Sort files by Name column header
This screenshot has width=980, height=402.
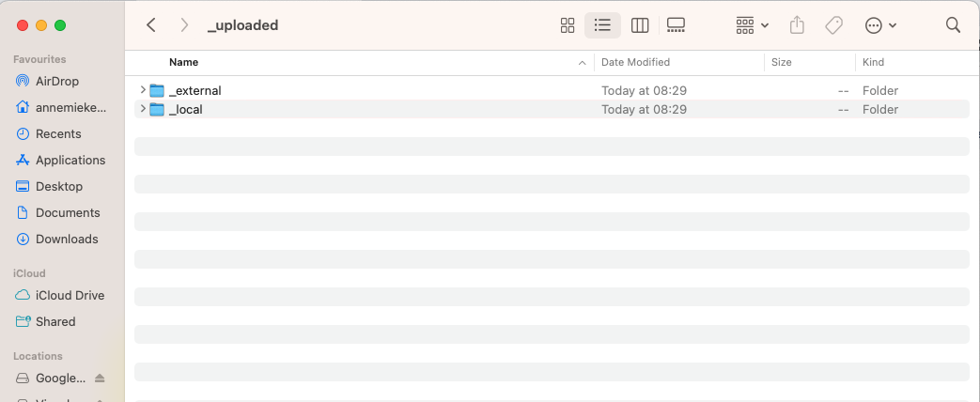click(x=184, y=62)
